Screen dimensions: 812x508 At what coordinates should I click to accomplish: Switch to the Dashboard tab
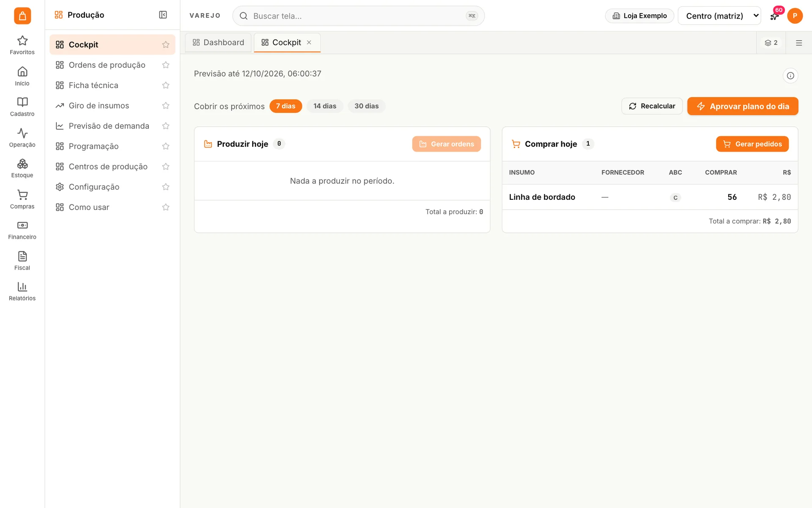tap(218, 42)
